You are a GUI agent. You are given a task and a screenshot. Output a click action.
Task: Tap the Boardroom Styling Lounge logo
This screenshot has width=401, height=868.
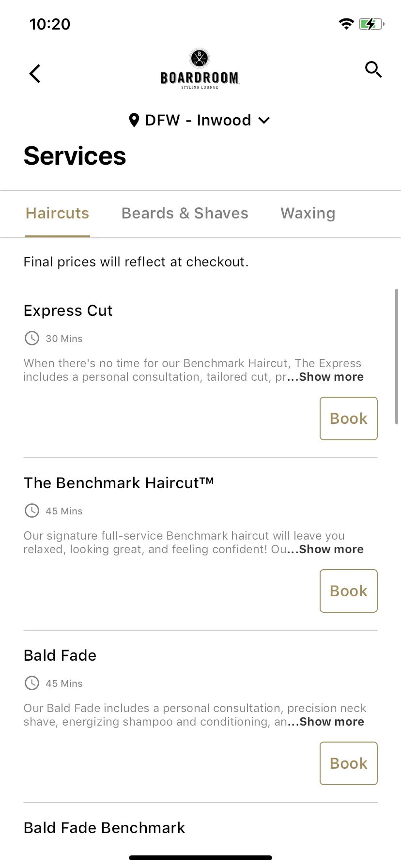point(200,69)
